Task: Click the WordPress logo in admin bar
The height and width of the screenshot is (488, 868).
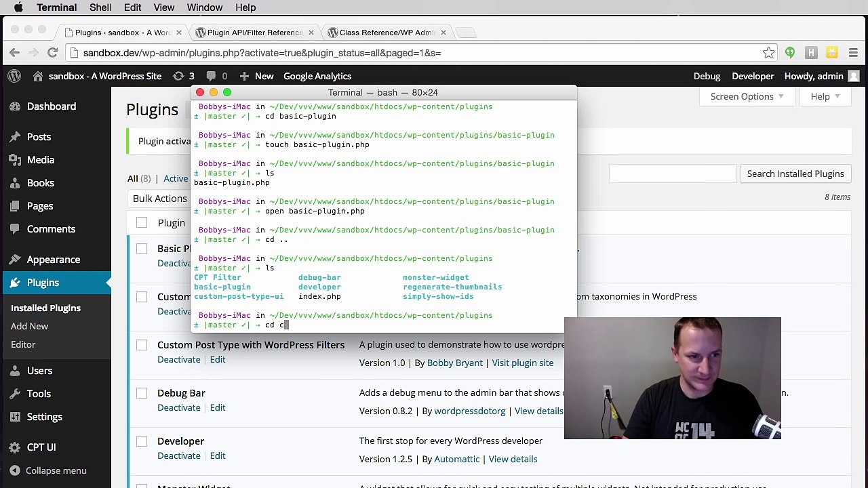Action: (x=14, y=76)
